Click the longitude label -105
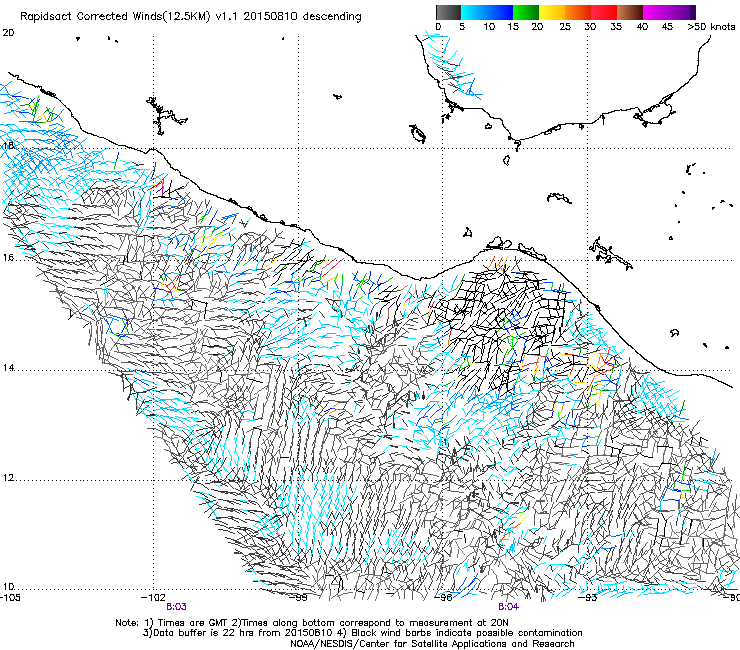Image resolution: width=740 pixels, height=650 pixels. click(x=9, y=598)
